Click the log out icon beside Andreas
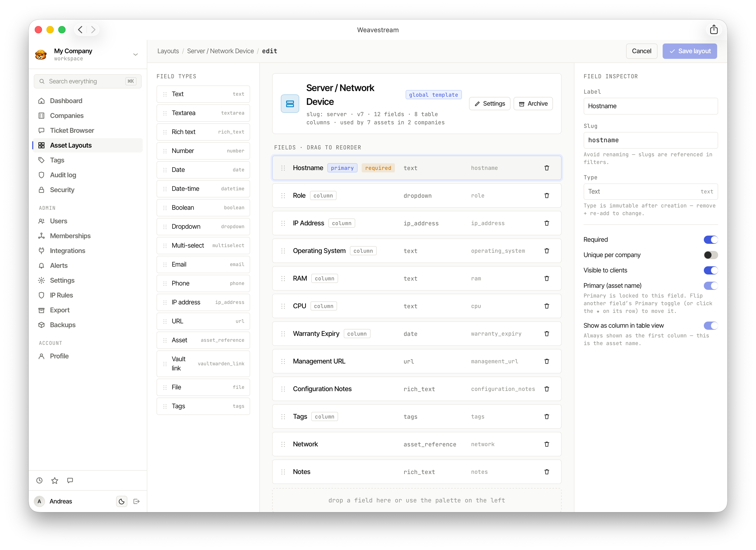 click(x=136, y=501)
